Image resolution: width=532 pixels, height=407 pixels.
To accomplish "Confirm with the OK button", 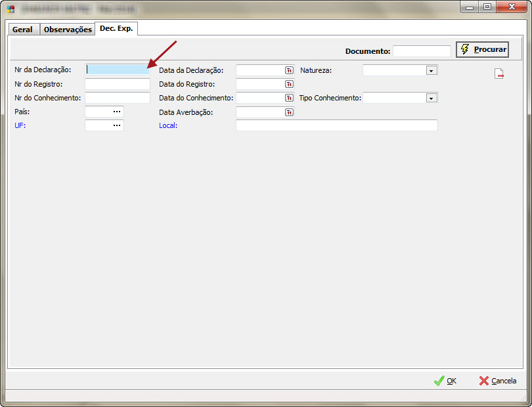I will click(445, 381).
